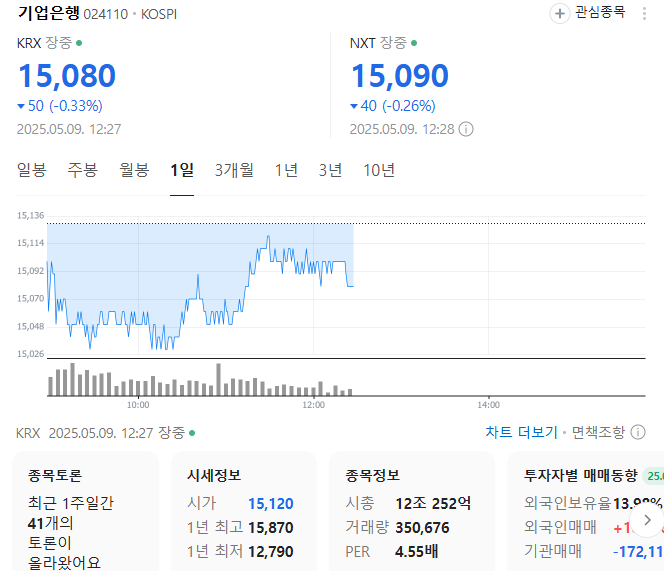
Task: Click 1년 최저 value 12,790
Action: [271, 552]
